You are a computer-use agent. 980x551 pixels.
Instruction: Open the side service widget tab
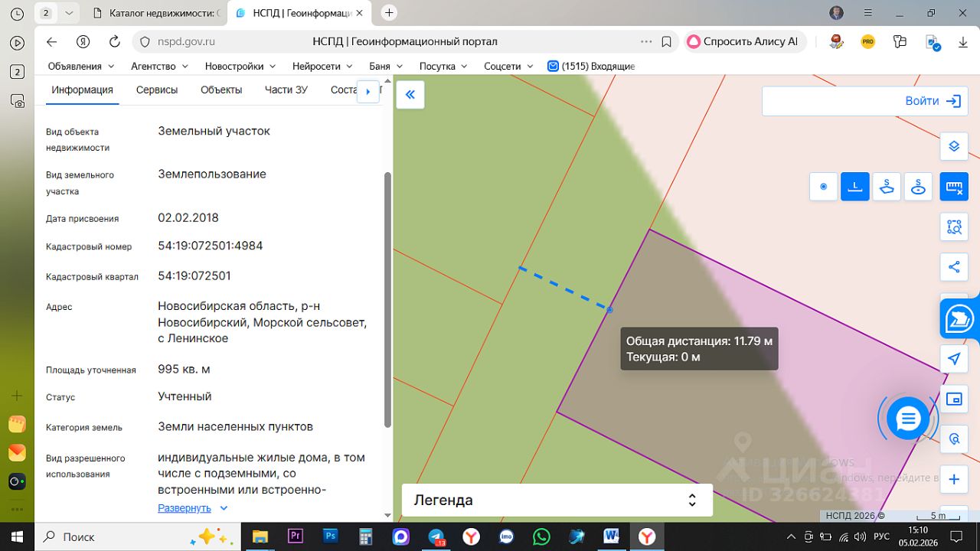click(960, 318)
